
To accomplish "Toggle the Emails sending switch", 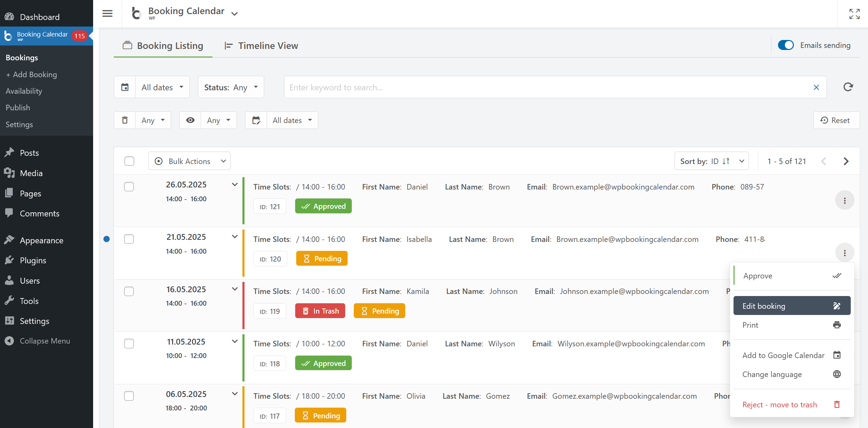I will [786, 45].
